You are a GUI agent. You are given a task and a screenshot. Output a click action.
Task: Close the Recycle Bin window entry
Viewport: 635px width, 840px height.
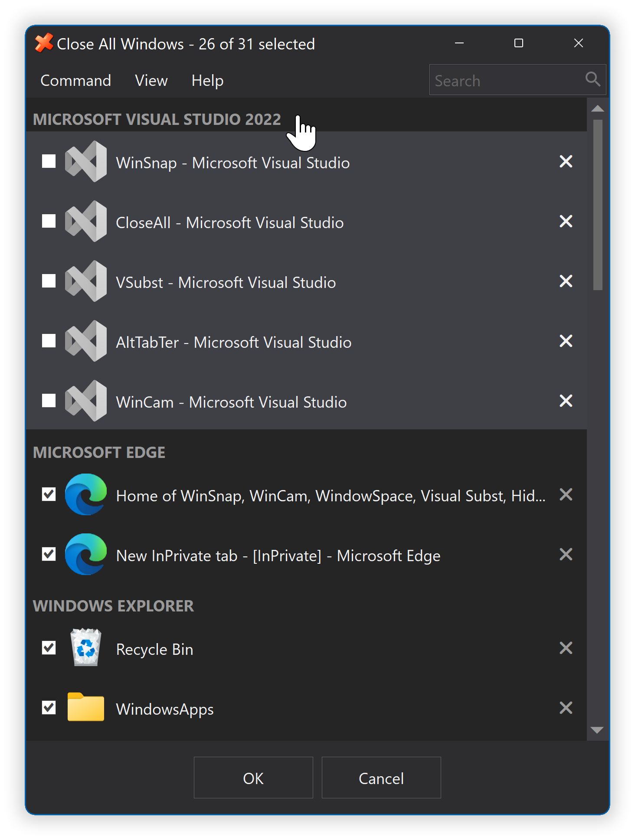coord(566,648)
